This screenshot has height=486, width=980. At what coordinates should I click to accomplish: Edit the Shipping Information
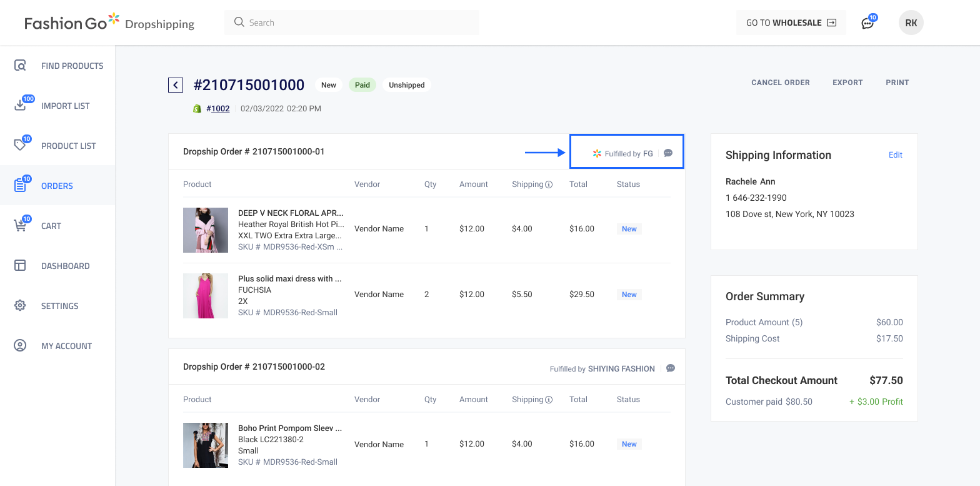[896, 155]
